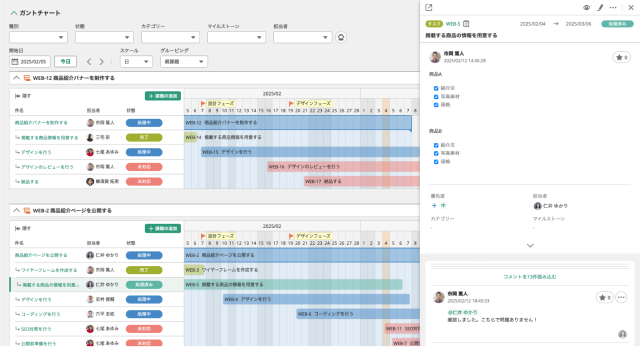Open the グルーピング dropdown
The height and width of the screenshot is (360, 640).
coord(184,62)
